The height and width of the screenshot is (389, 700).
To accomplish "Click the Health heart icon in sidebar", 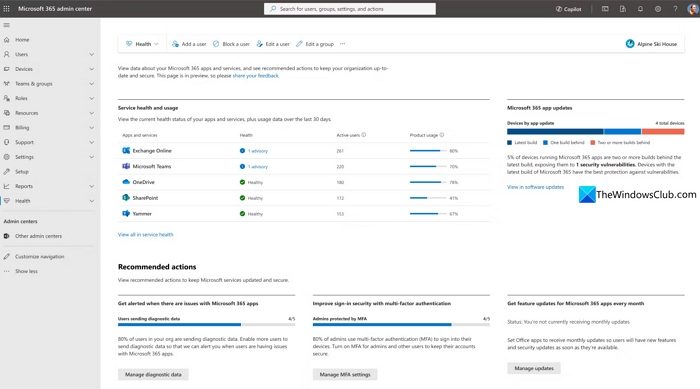I will (x=7, y=201).
